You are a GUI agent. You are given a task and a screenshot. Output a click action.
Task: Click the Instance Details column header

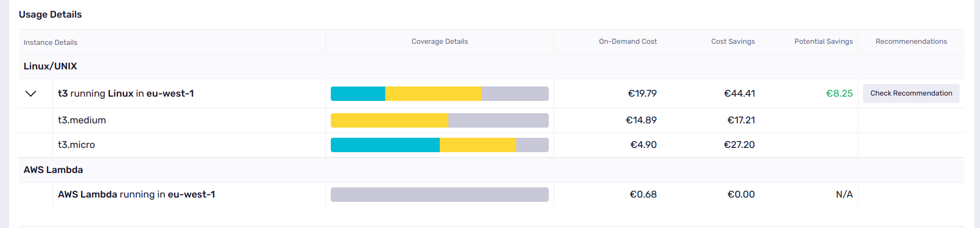(50, 42)
